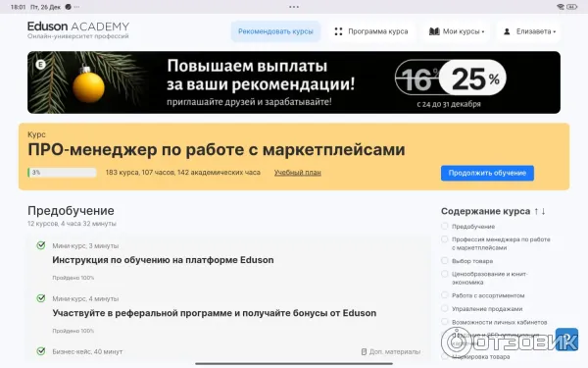588x368 pixels.
Task: Open Инструкция по обучению на платформе Eduson
Action: tap(163, 260)
